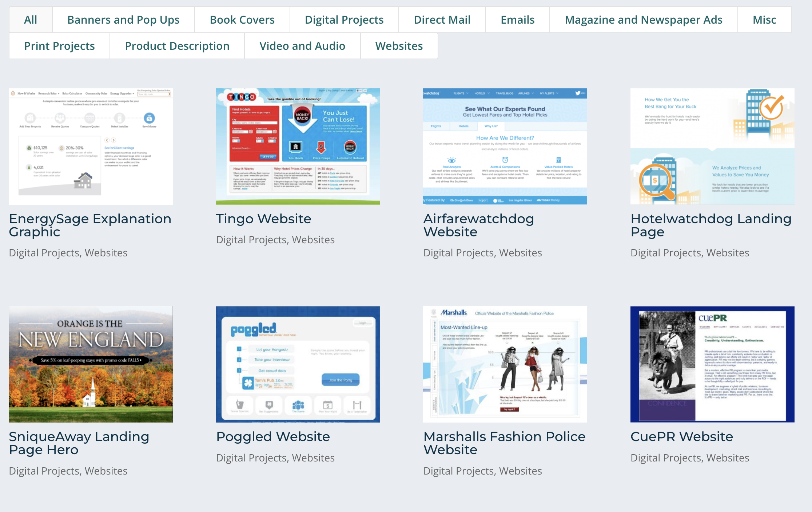Click Digital Projects under Airfarewatchdog Website

tap(459, 253)
